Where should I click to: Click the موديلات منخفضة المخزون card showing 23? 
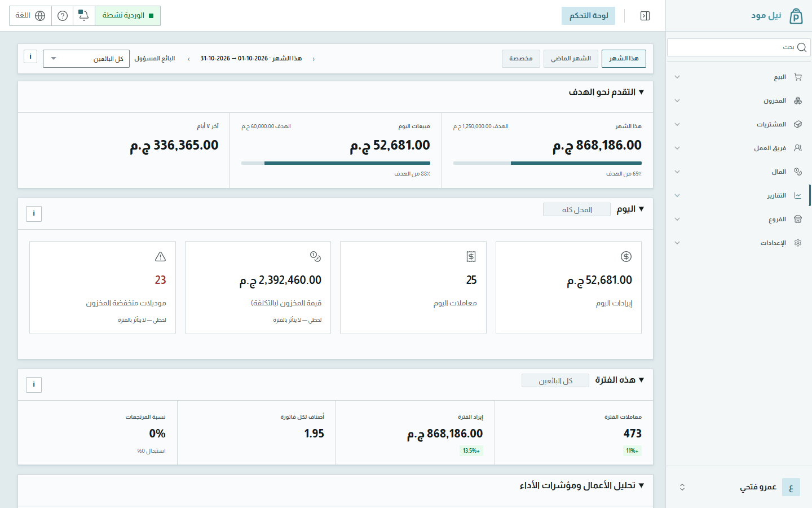[x=103, y=288]
